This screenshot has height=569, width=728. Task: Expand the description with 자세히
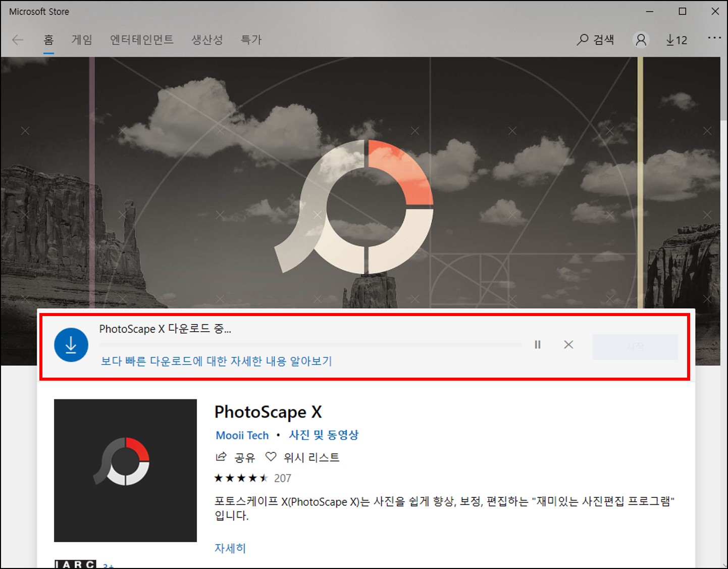(x=230, y=548)
